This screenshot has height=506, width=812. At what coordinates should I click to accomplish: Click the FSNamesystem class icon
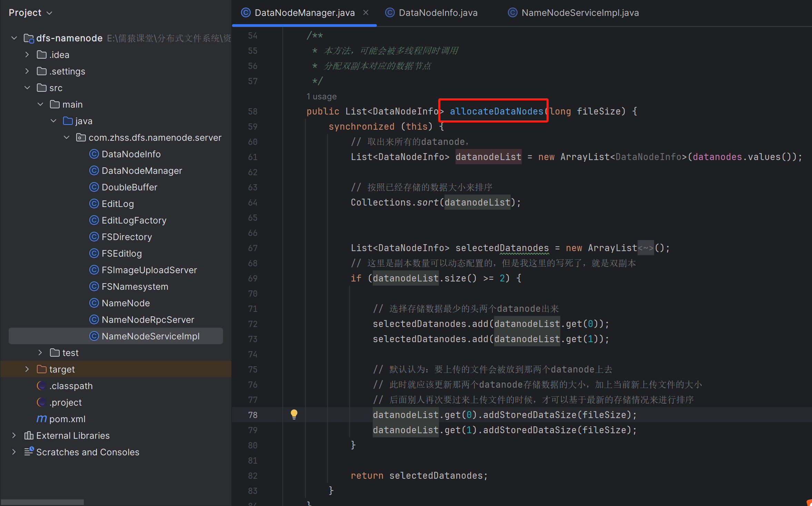pyautogui.click(x=94, y=286)
